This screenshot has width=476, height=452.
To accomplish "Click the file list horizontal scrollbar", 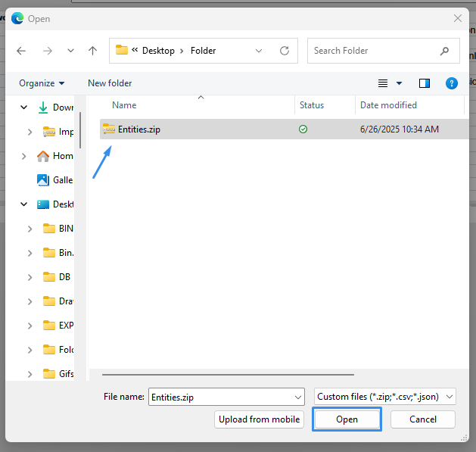I will tap(228, 375).
